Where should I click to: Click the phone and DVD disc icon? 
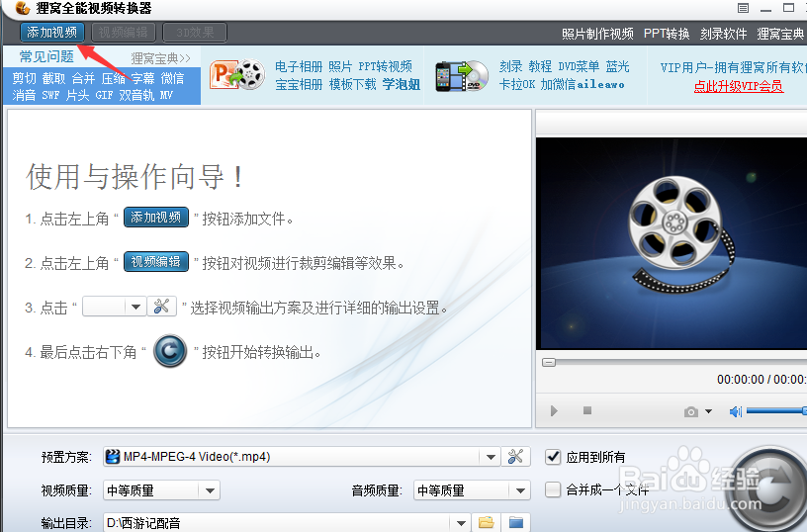[x=462, y=76]
